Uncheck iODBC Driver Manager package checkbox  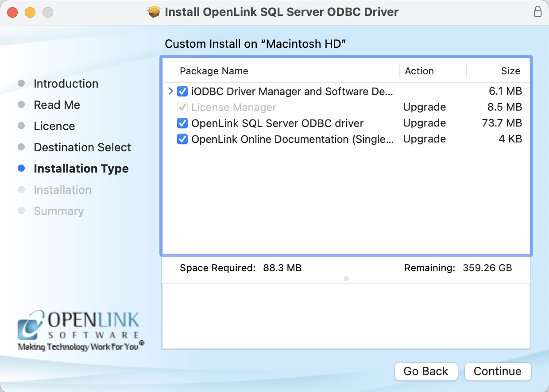pyautogui.click(x=182, y=92)
